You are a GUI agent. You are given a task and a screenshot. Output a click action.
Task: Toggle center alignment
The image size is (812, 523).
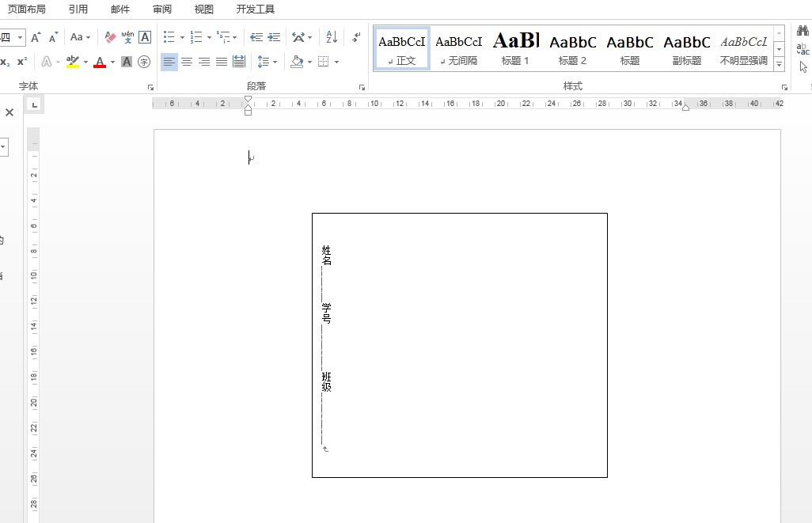[x=187, y=62]
